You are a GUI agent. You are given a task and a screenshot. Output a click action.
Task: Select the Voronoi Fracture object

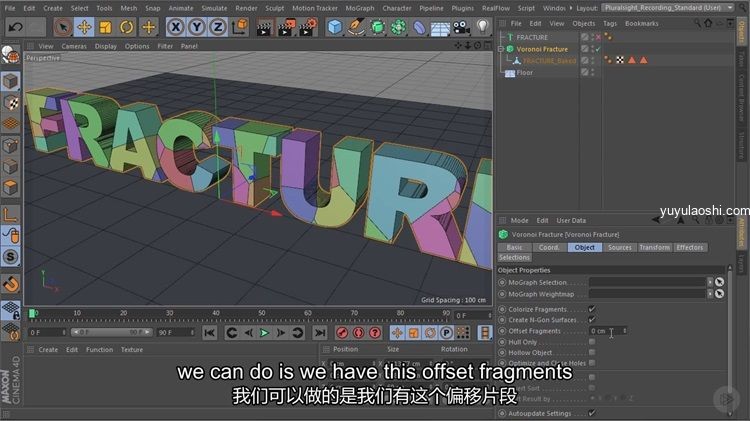point(542,49)
